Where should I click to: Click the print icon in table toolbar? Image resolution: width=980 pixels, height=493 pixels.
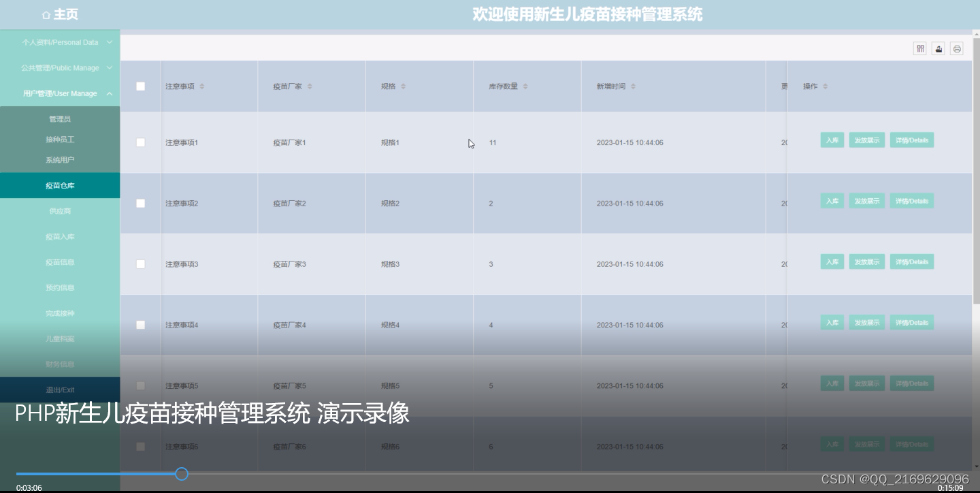point(957,48)
